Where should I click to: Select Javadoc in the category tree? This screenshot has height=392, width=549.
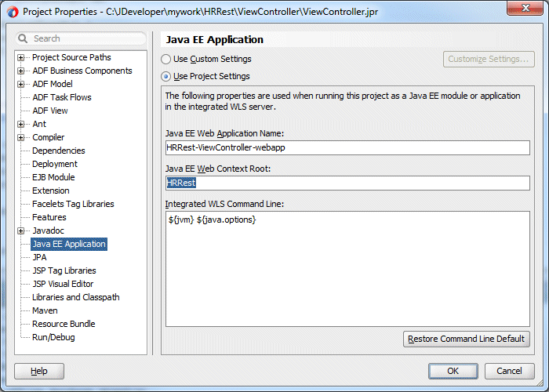[x=49, y=230]
